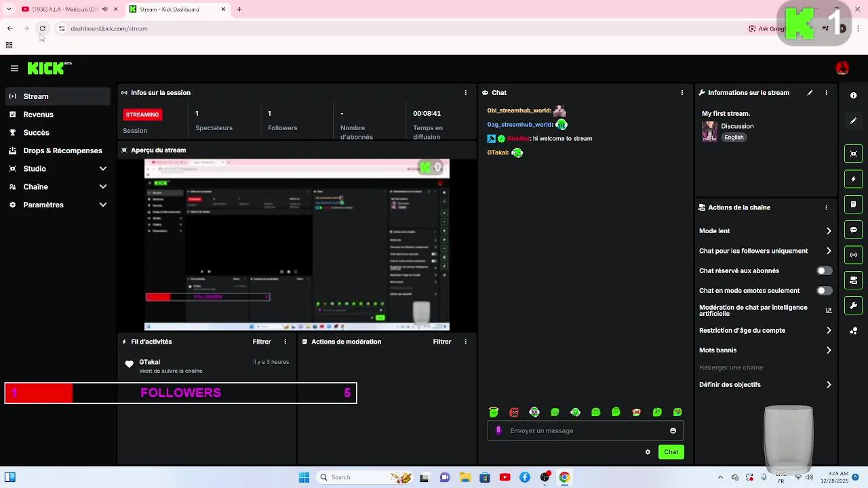Click the English language tag
Image resolution: width=868 pixels, height=488 pixels.
[734, 138]
